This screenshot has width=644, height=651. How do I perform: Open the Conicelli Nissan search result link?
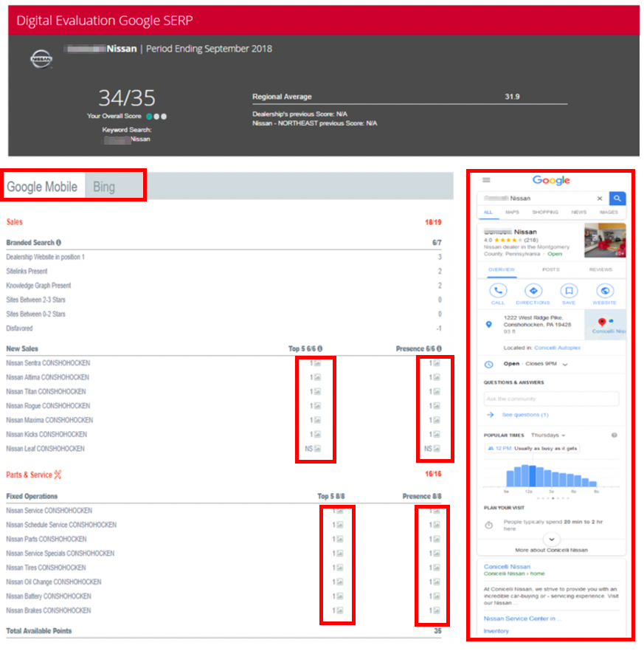pyautogui.click(x=507, y=567)
